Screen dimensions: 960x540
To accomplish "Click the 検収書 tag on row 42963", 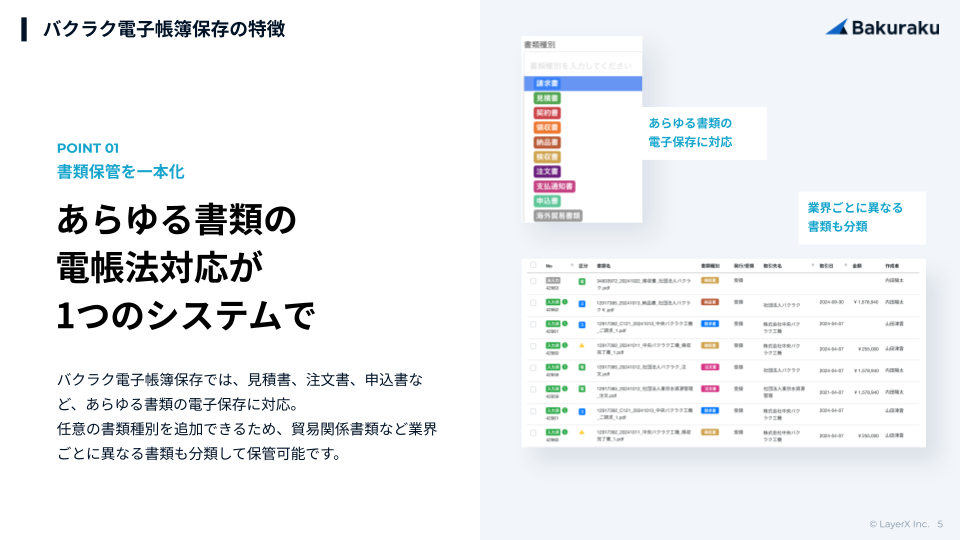I will pos(710,280).
